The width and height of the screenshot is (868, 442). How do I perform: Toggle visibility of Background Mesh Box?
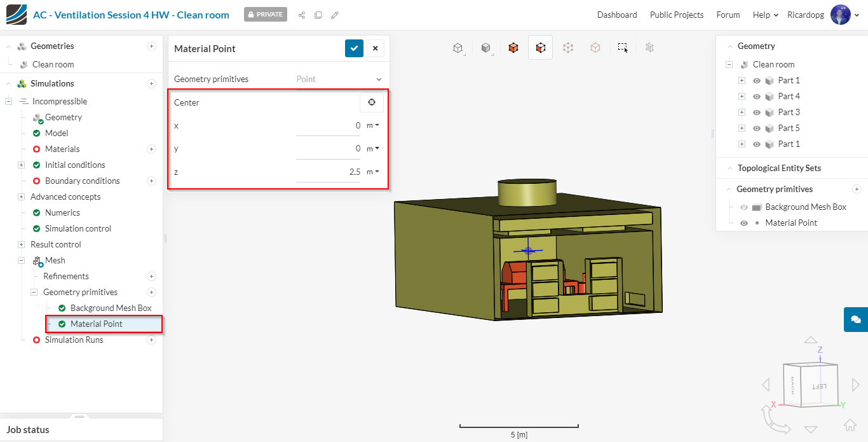pos(744,207)
